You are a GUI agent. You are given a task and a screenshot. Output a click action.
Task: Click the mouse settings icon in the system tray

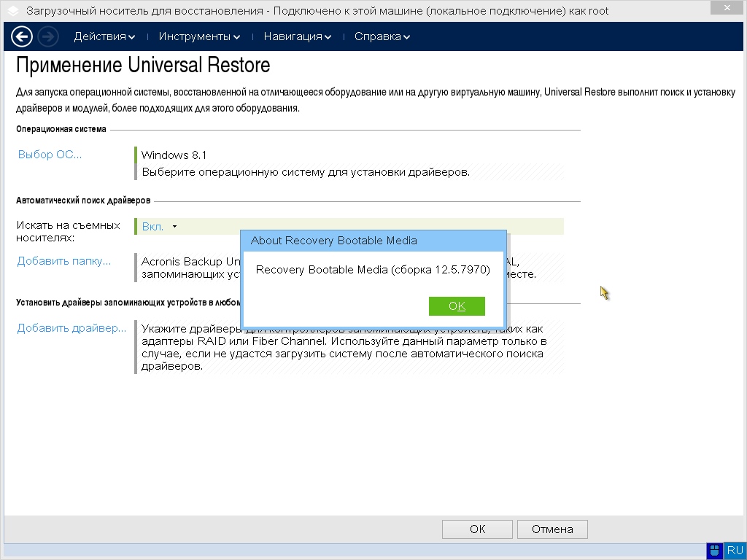pyautogui.click(x=713, y=551)
